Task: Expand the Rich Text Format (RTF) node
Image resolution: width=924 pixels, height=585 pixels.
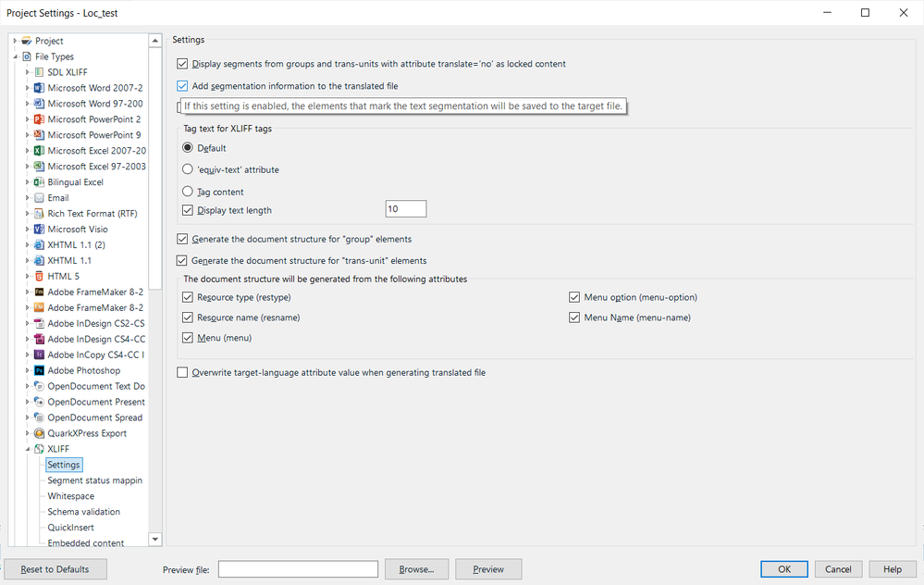Action: [28, 214]
